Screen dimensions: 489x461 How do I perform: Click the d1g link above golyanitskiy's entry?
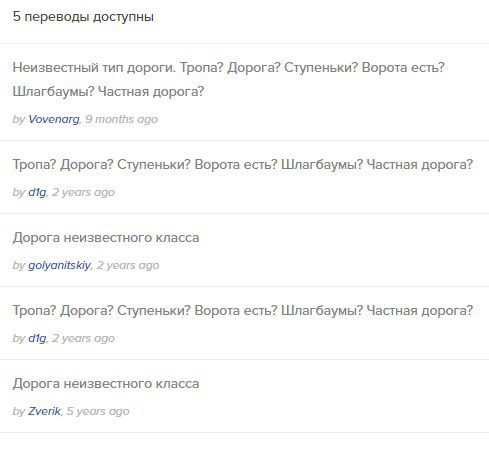37,192
